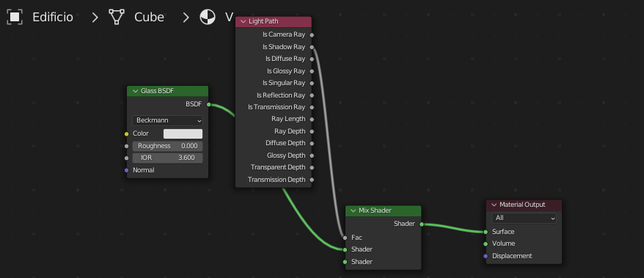Click the Roughness input socket

[x=126, y=146]
